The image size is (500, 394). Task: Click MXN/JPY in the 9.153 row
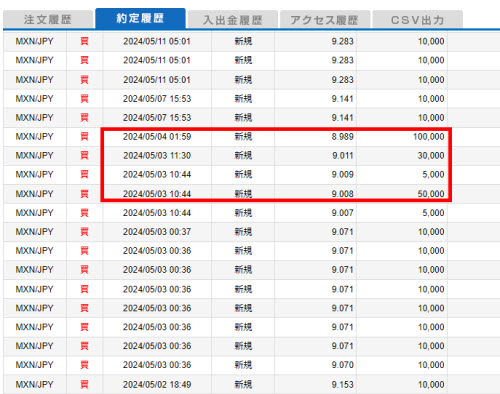(34, 384)
